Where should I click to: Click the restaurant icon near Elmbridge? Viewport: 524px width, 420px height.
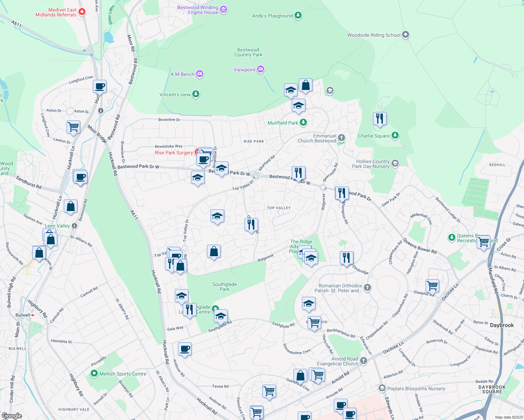(x=346, y=258)
